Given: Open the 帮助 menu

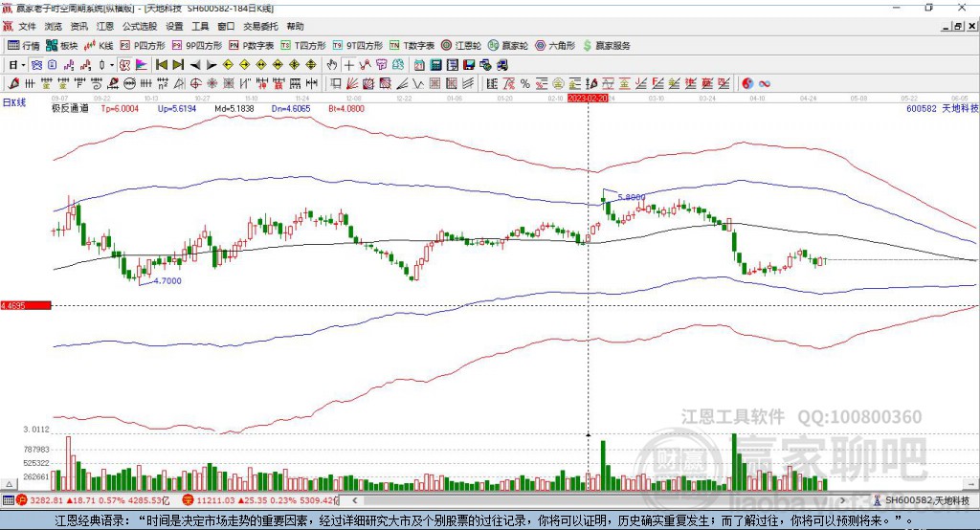Looking at the screenshot, I should tap(295, 26).
